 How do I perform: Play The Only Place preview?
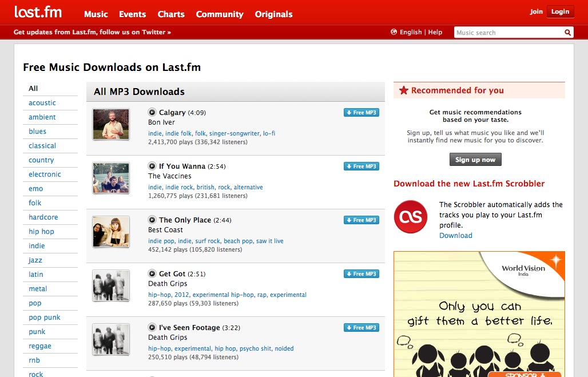[152, 220]
